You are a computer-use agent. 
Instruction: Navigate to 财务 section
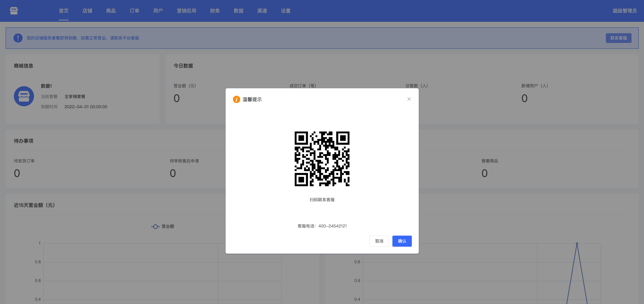pos(215,11)
